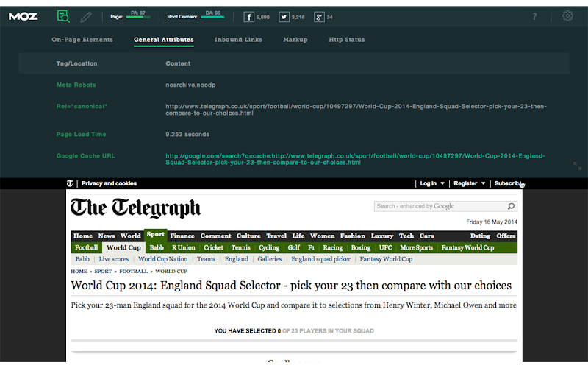Open the Tech section

tap(406, 236)
